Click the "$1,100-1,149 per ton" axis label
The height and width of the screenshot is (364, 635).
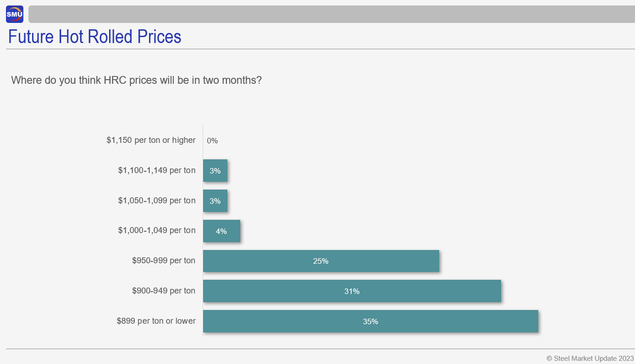pos(157,170)
